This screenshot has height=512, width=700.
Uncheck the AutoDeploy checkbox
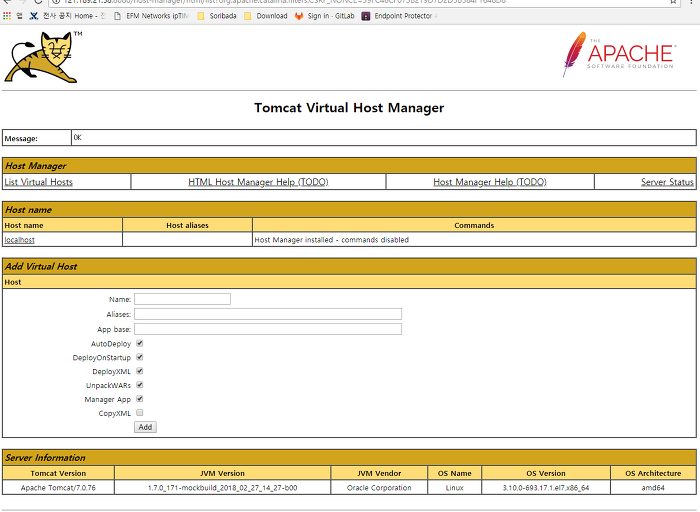click(140, 343)
